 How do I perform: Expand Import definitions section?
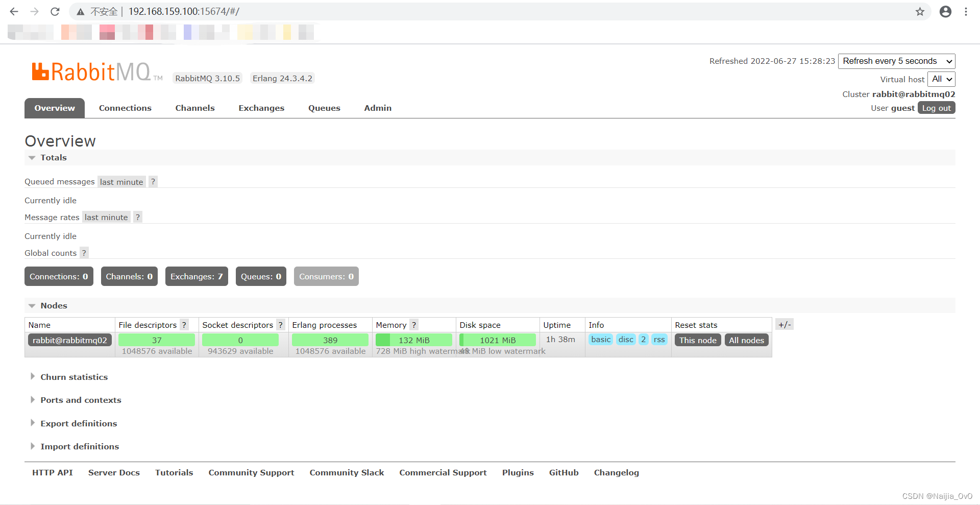point(80,446)
